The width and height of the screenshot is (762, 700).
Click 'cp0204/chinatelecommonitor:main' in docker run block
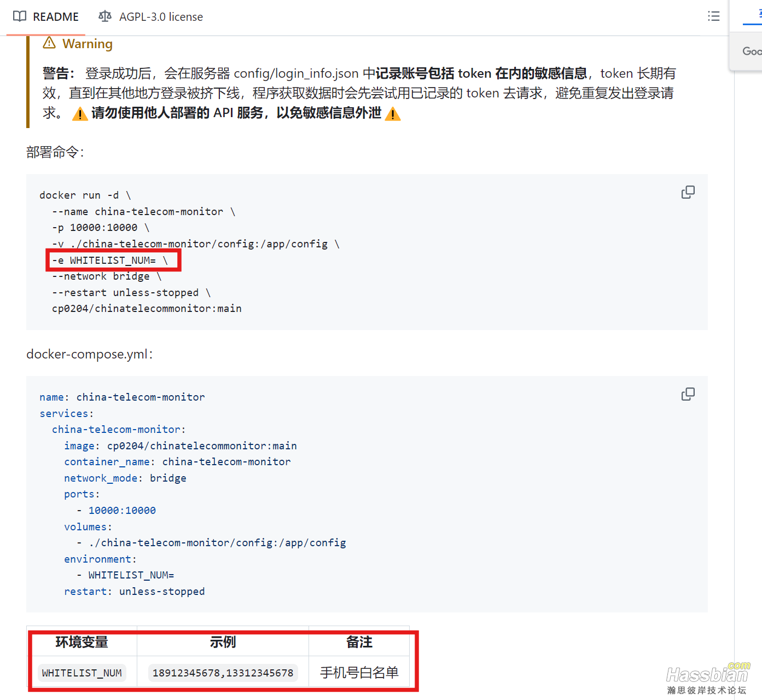tap(147, 308)
